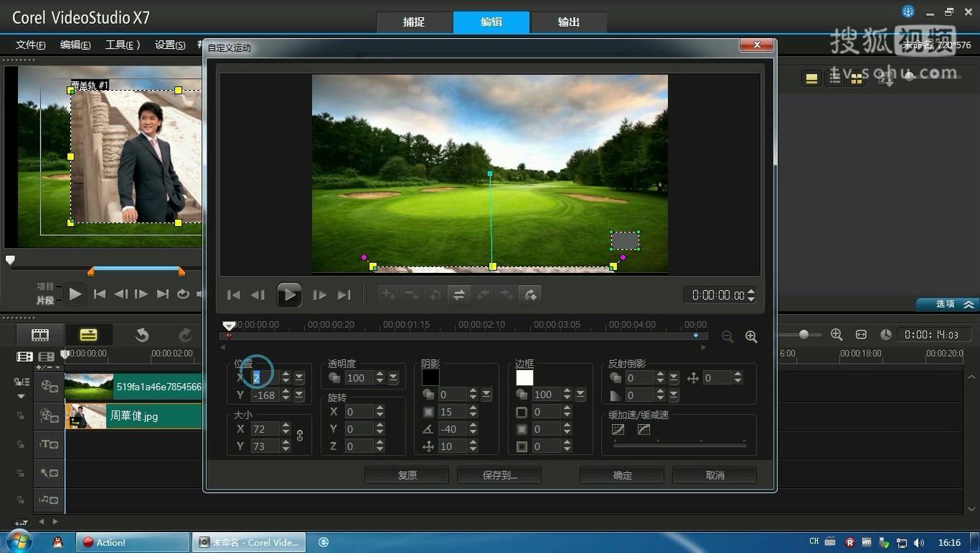Open the shadow opacity dropdown
This screenshot has height=553, width=980.
click(486, 395)
